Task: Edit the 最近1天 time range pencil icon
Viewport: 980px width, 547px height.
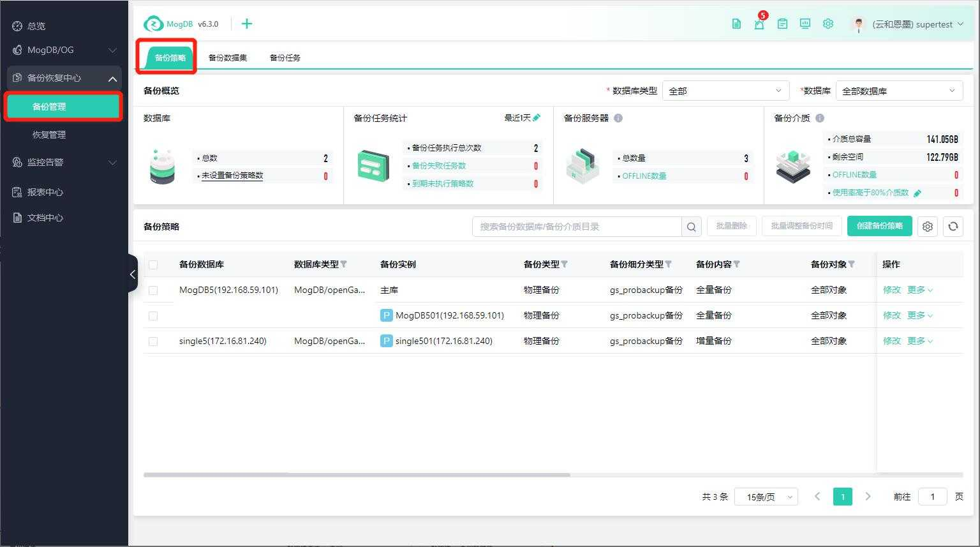Action: 537,117
